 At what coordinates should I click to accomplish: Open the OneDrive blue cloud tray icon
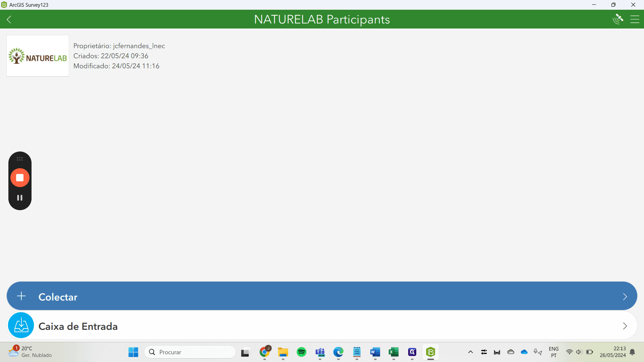524,352
